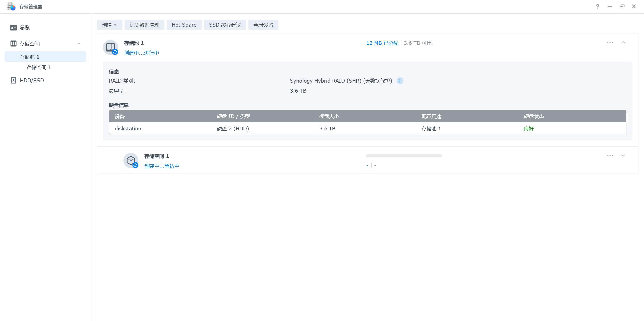Click the 存储空间 sidebar icon
This screenshot has width=644, height=321.
tap(13, 44)
